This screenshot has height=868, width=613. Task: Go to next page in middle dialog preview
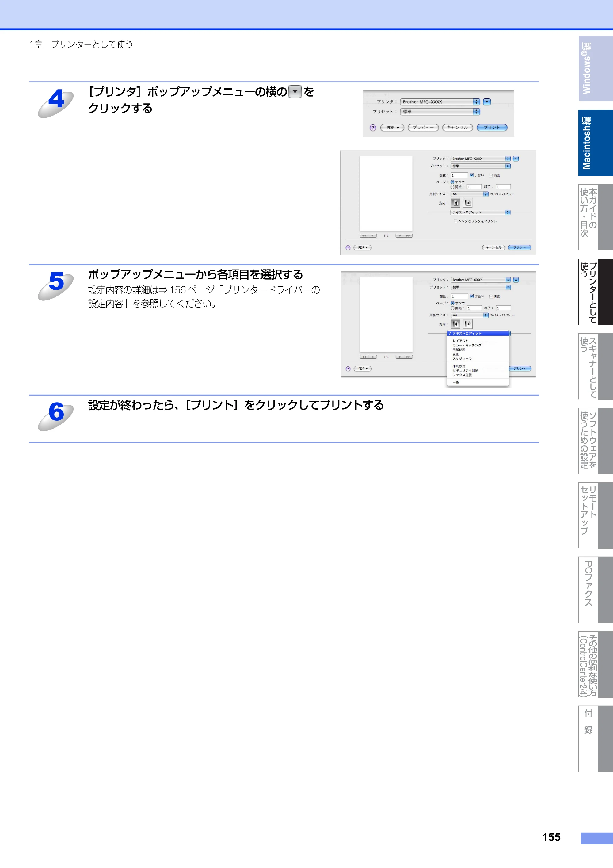pos(400,235)
